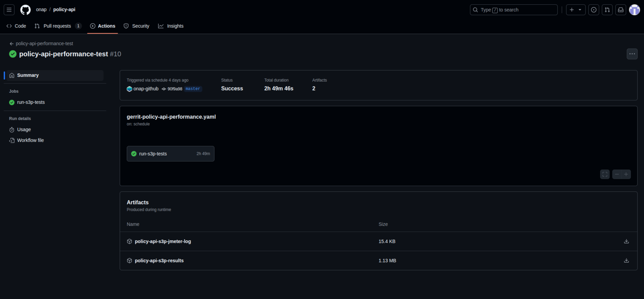
Task: Toggle fullscreen for the workflow graph
Action: 605,174
